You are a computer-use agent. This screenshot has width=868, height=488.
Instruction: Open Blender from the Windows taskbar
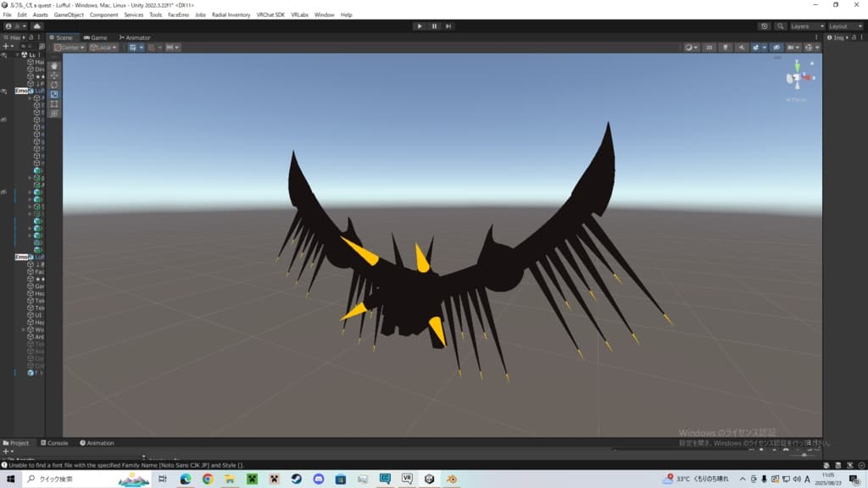(452, 479)
